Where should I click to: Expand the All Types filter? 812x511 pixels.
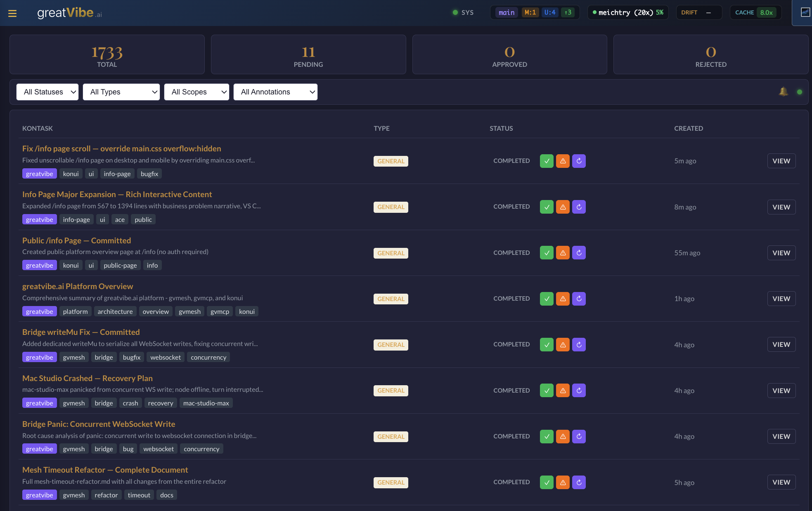coord(121,92)
